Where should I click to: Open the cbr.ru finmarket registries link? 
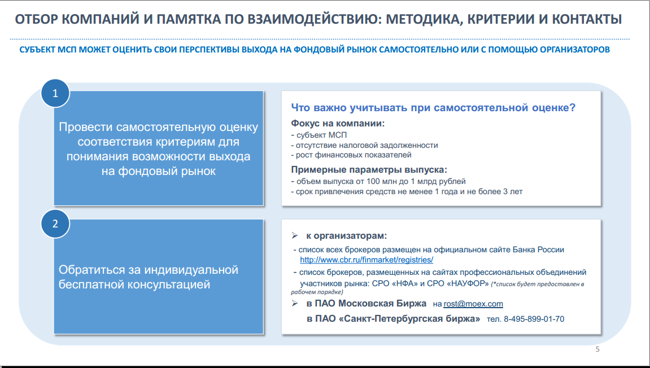tap(366, 260)
